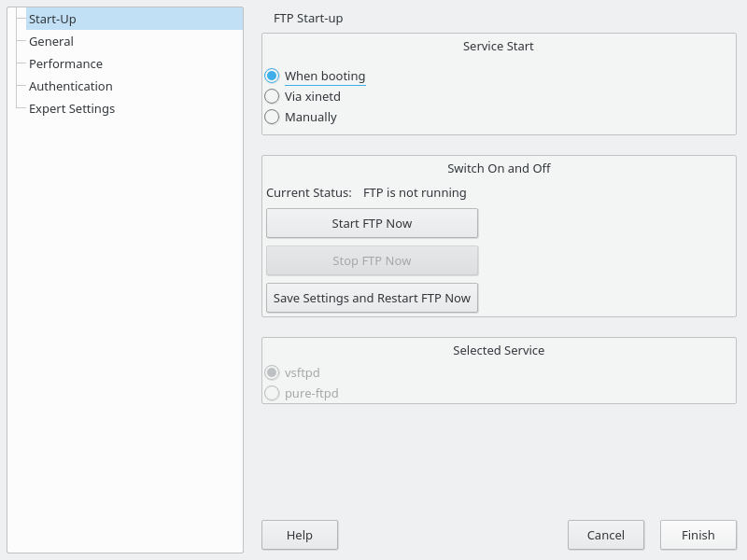Choose Manually for service start
Viewport: 747px width, 560px height.
pos(272,117)
